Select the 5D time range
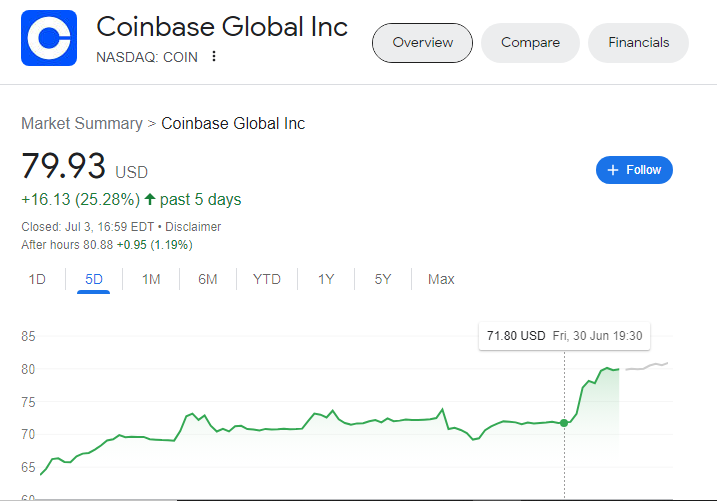The image size is (718, 501). click(x=94, y=279)
